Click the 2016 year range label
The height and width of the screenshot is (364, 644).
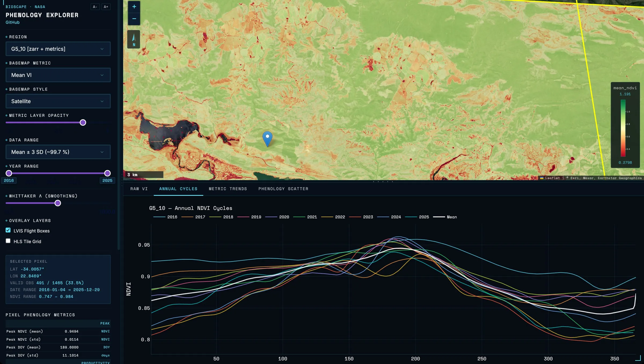9,181
